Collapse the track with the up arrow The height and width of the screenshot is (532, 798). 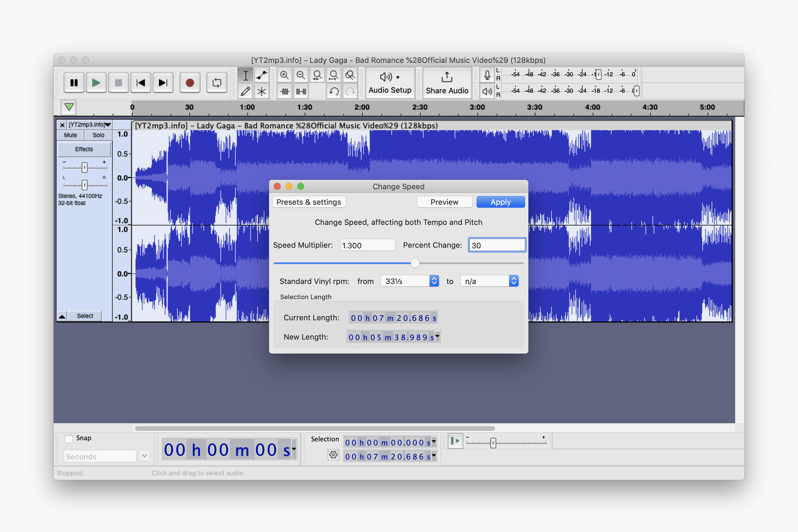click(62, 316)
